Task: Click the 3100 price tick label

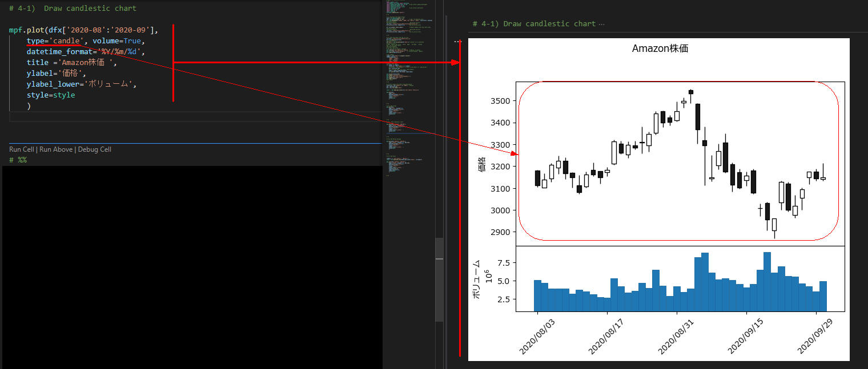Action: tap(500, 189)
